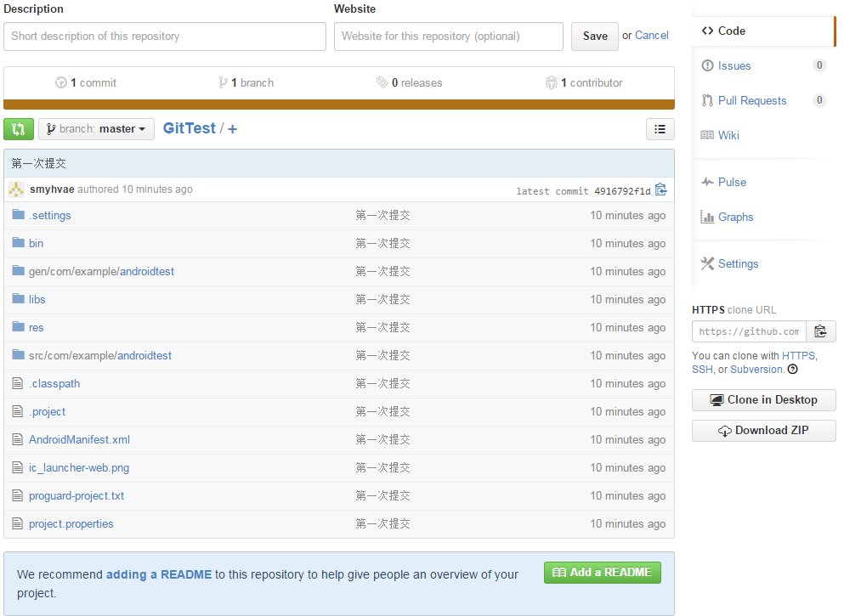Click the commit message in the bin row
The image size is (844, 616).
click(x=382, y=243)
